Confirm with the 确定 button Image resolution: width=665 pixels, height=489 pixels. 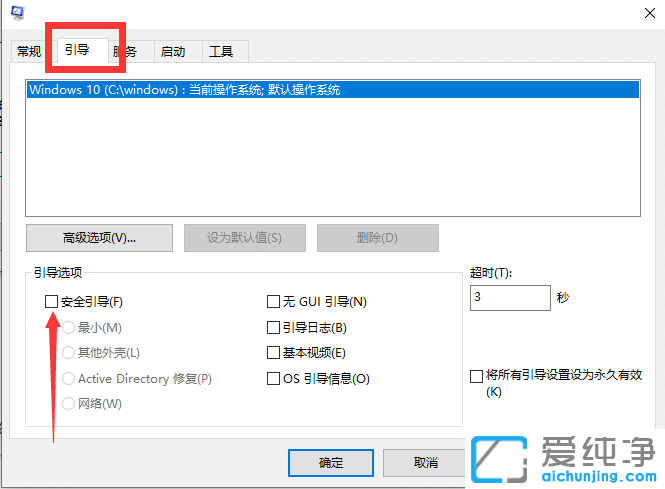click(x=331, y=463)
